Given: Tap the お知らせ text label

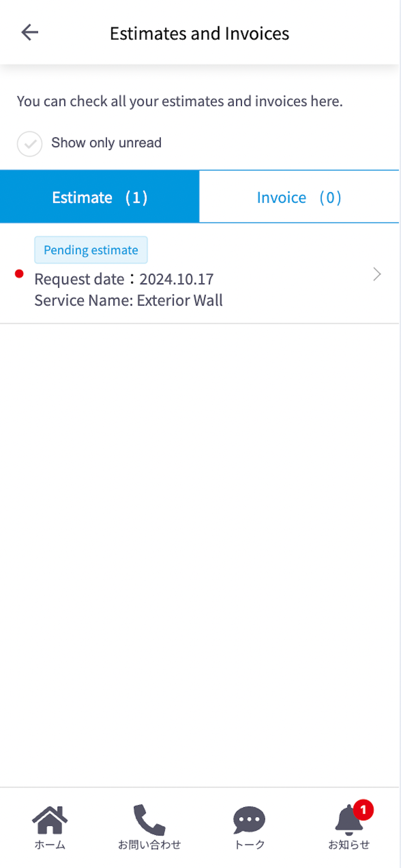Looking at the screenshot, I should (349, 845).
